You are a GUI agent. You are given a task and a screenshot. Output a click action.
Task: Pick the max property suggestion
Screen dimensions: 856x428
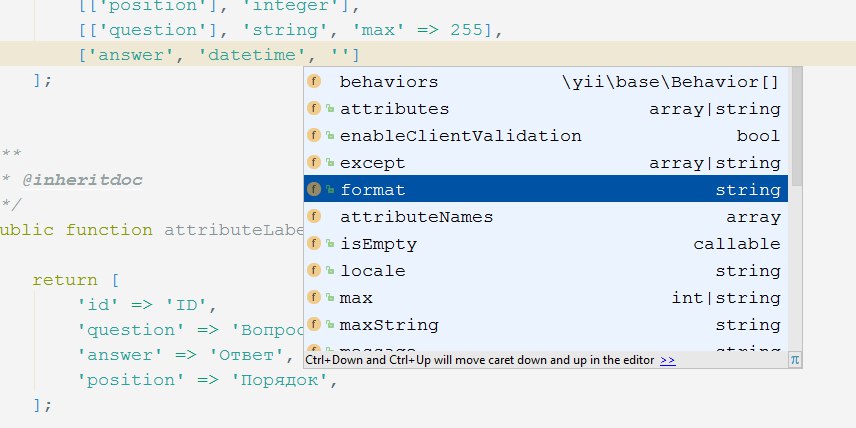[546, 298]
